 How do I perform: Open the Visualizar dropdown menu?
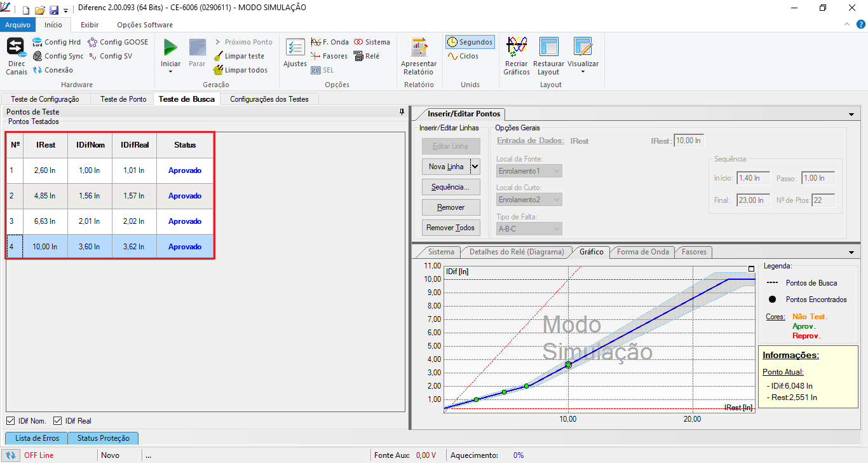583,72
